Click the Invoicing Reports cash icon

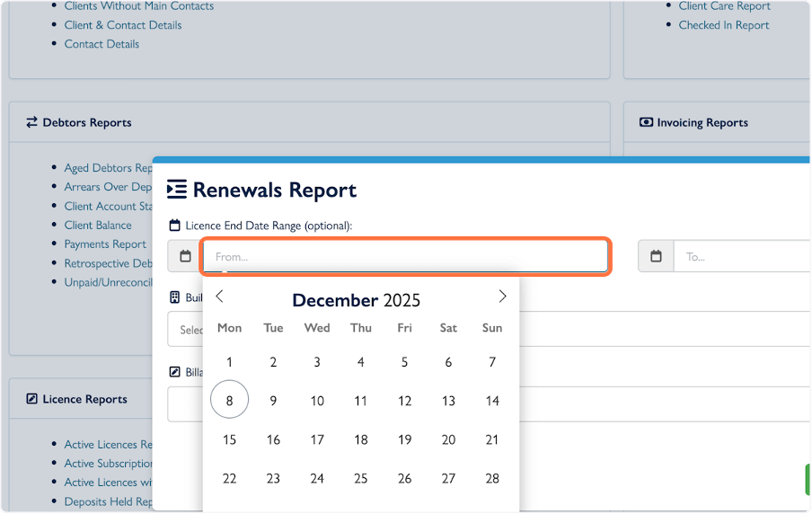point(646,122)
